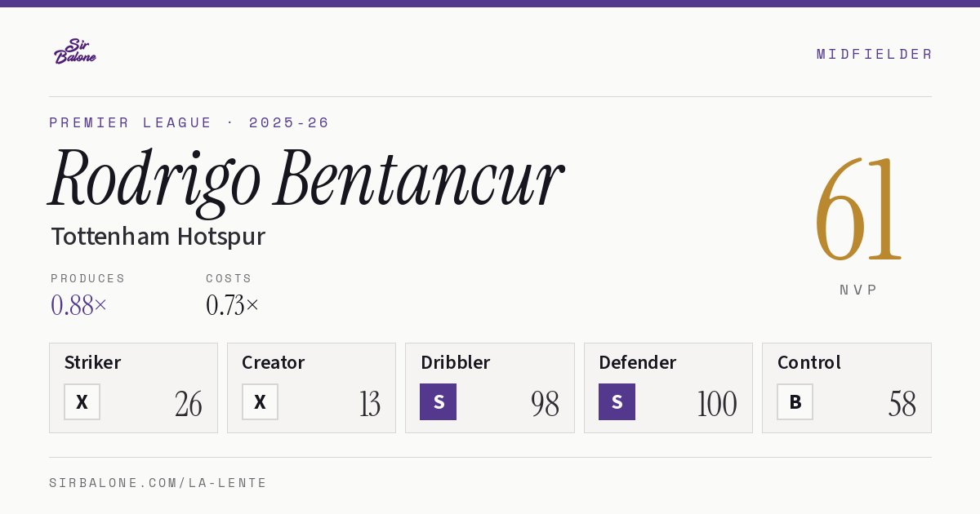Click the PREMIER LEAGUE · 2025-26 heading
This screenshot has width=980, height=514.
(x=189, y=122)
